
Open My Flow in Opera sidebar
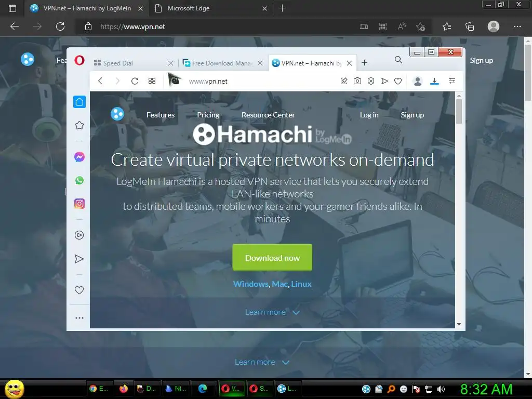79,259
